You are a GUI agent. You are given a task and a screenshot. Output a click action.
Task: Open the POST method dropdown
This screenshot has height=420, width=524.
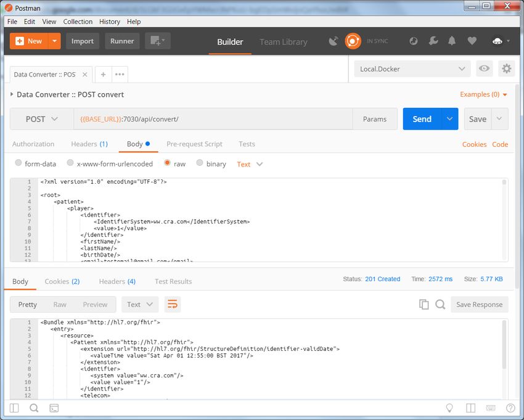pyautogui.click(x=42, y=119)
